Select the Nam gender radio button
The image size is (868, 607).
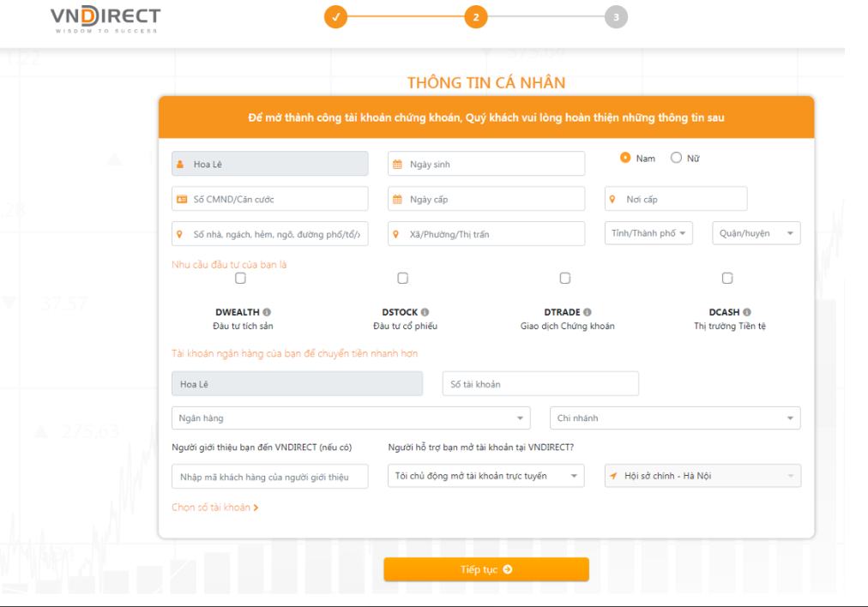(x=625, y=158)
